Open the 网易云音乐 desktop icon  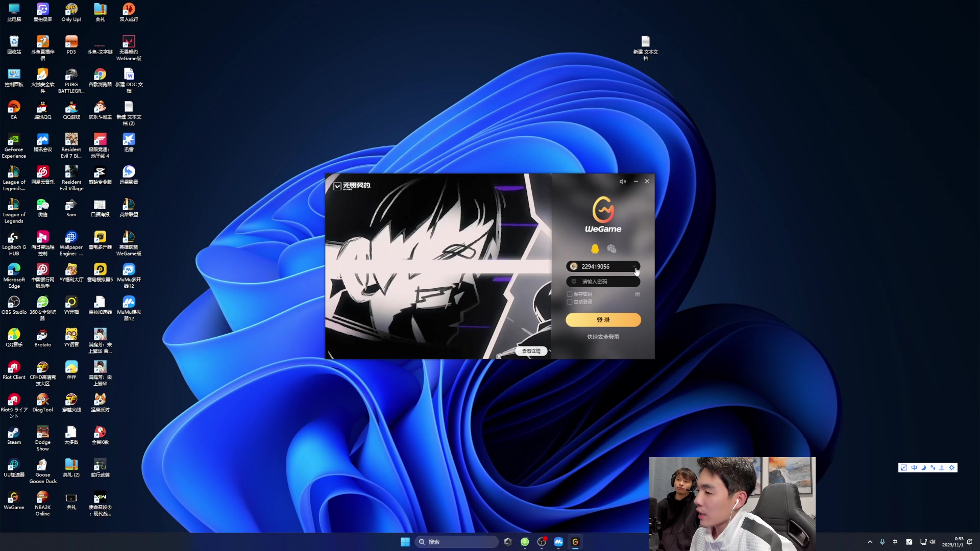tap(42, 175)
